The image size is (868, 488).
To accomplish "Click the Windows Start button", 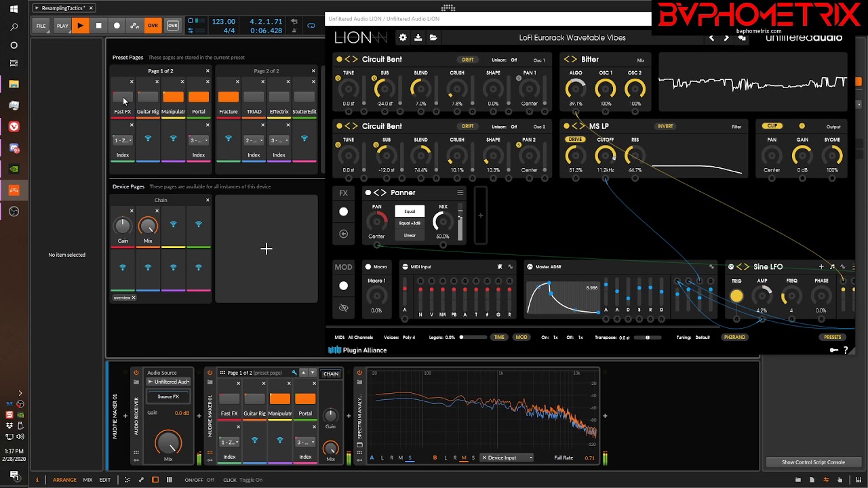I will [x=14, y=9].
